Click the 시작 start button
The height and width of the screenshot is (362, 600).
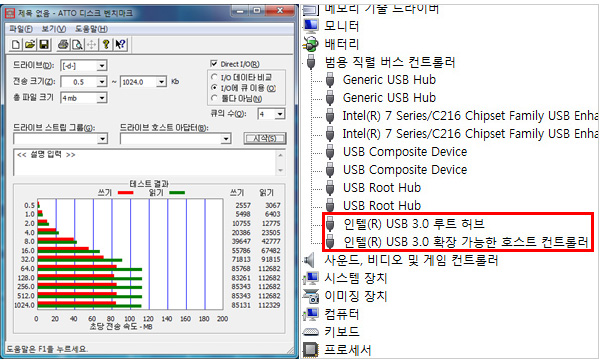[x=265, y=139]
